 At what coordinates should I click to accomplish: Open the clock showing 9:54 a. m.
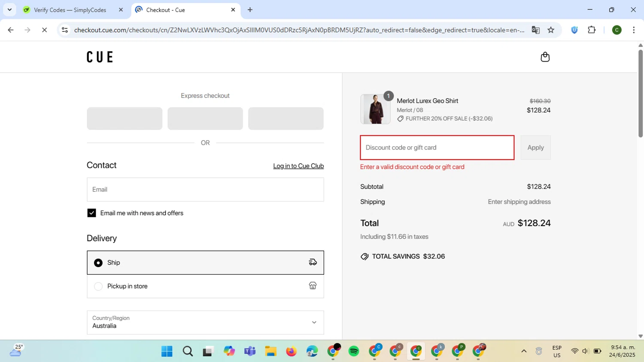[x=623, y=351]
